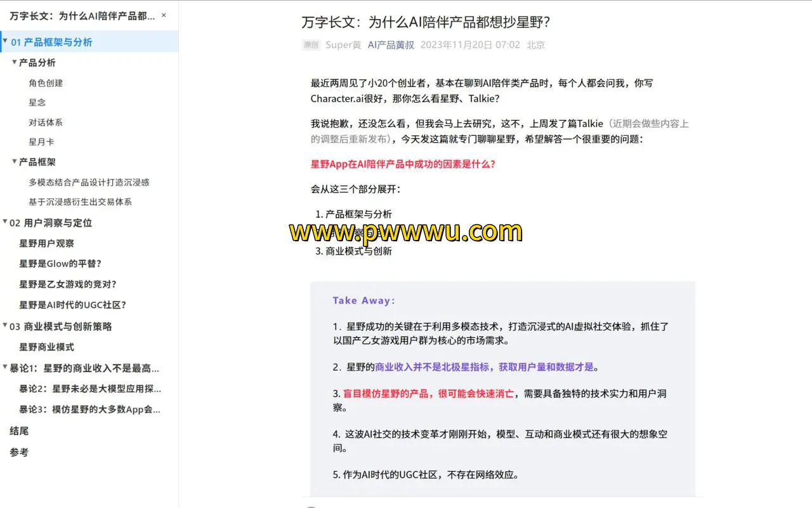Viewport: 812px width, 508px height.
Task: Go to the 星月卡 section
Action: coord(41,142)
